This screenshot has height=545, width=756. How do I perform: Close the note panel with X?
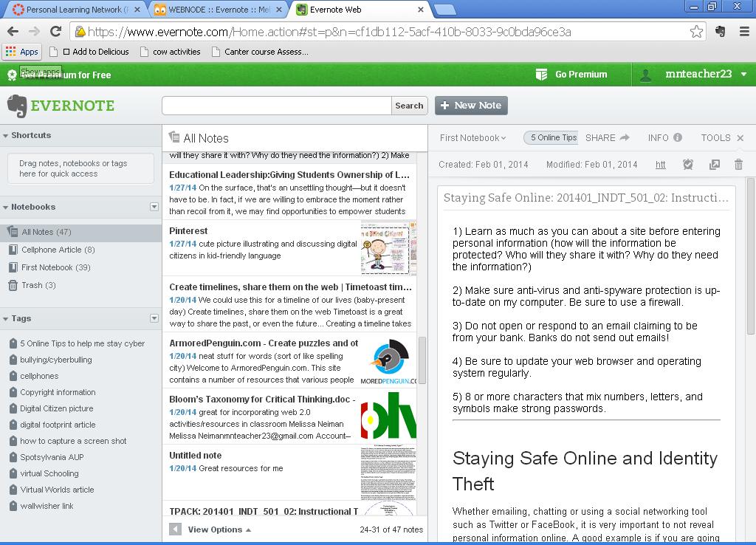(x=740, y=138)
